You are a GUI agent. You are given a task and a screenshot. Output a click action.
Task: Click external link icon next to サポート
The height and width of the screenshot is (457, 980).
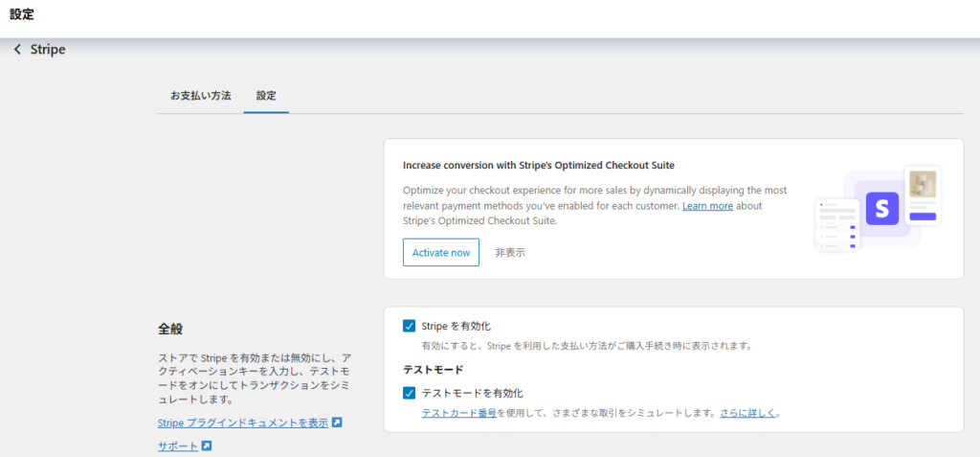tap(207, 446)
